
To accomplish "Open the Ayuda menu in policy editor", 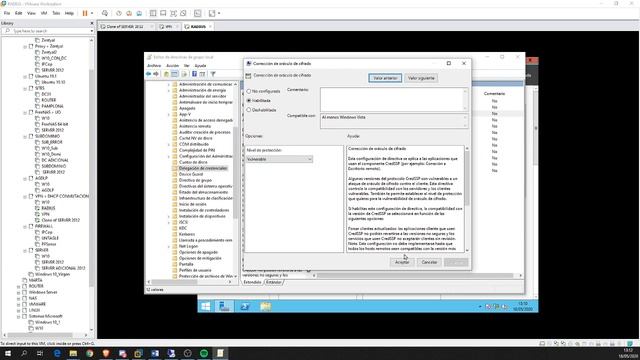I will pyautogui.click(x=200, y=66).
